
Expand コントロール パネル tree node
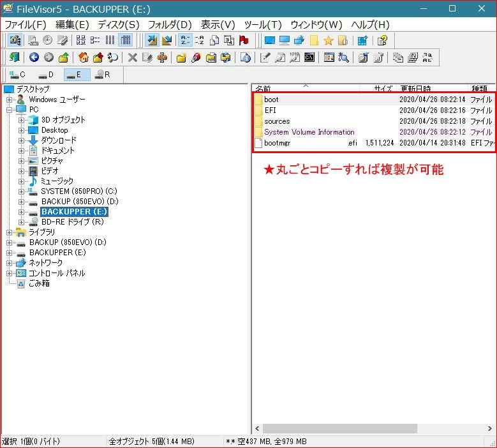point(9,273)
